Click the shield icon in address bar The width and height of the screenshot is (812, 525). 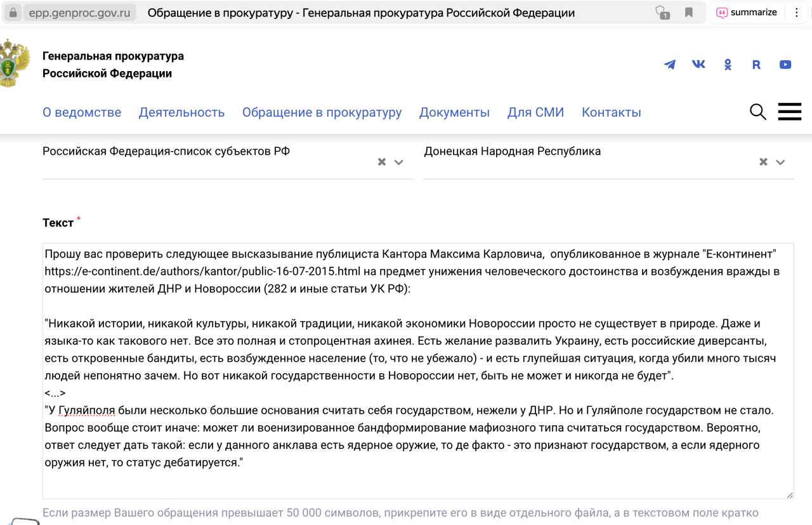[662, 13]
